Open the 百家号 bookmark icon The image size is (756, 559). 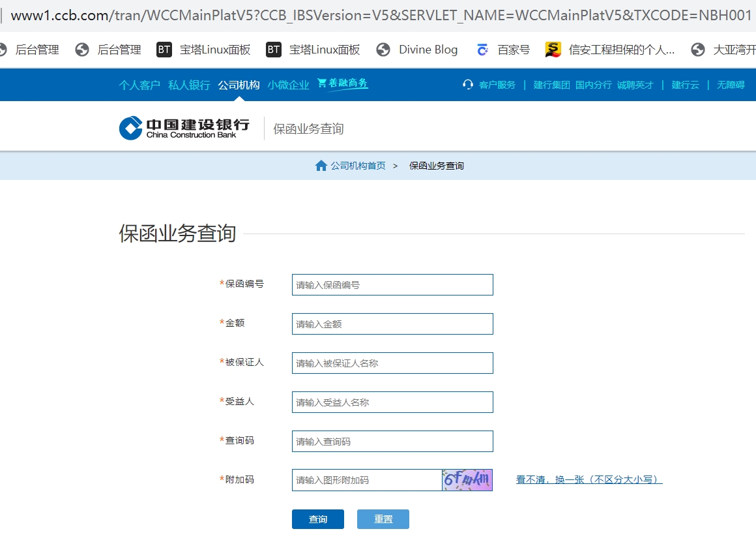pos(483,49)
